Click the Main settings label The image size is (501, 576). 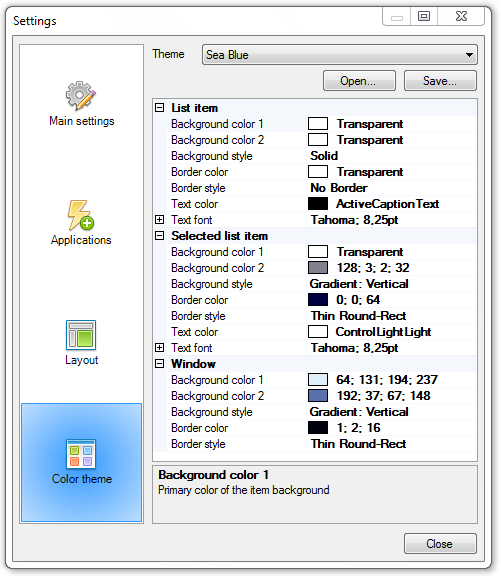pos(82,121)
